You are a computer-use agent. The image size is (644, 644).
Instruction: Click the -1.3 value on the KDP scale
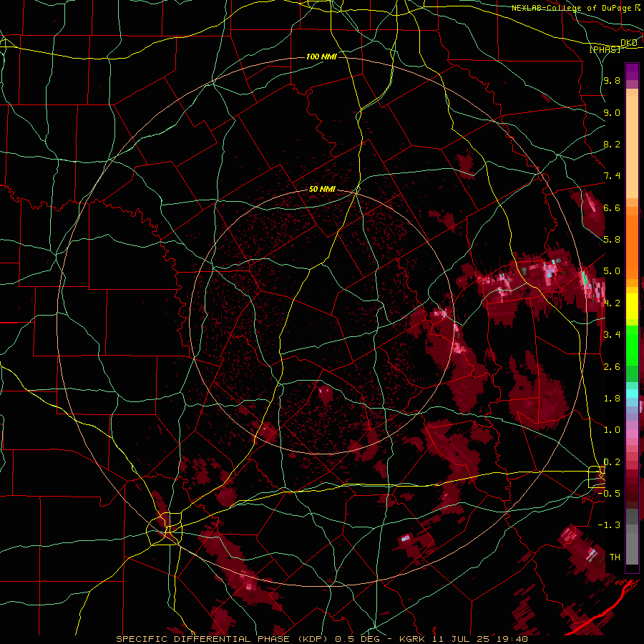(x=609, y=525)
